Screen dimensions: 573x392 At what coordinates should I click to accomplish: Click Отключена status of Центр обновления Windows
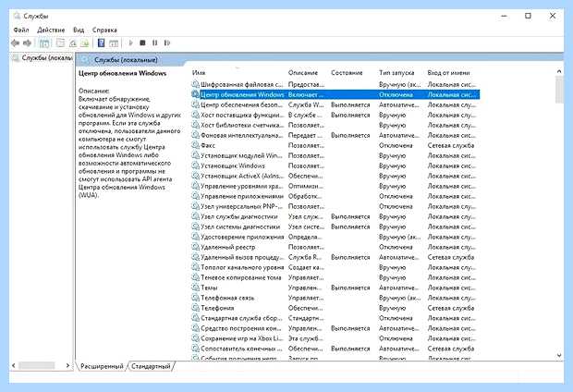pyautogui.click(x=396, y=94)
